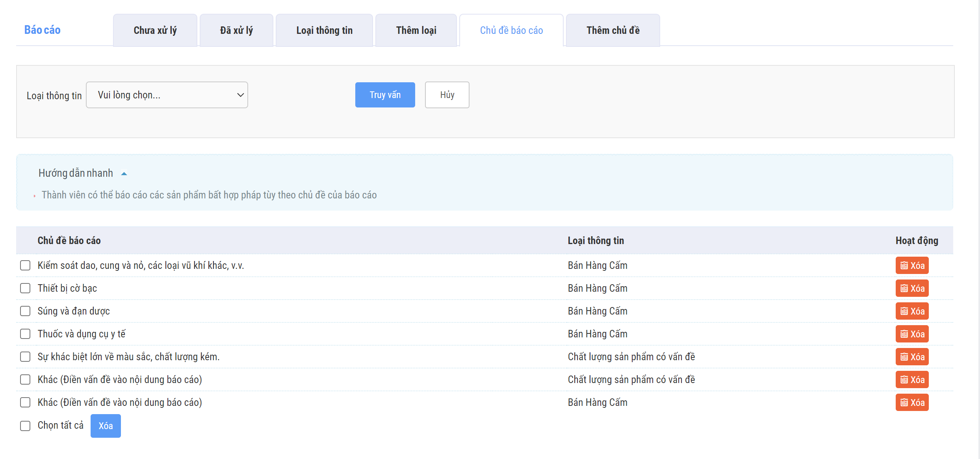This screenshot has width=980, height=459.
Task: Open the 'Loại thông tin' dropdown
Action: [167, 95]
